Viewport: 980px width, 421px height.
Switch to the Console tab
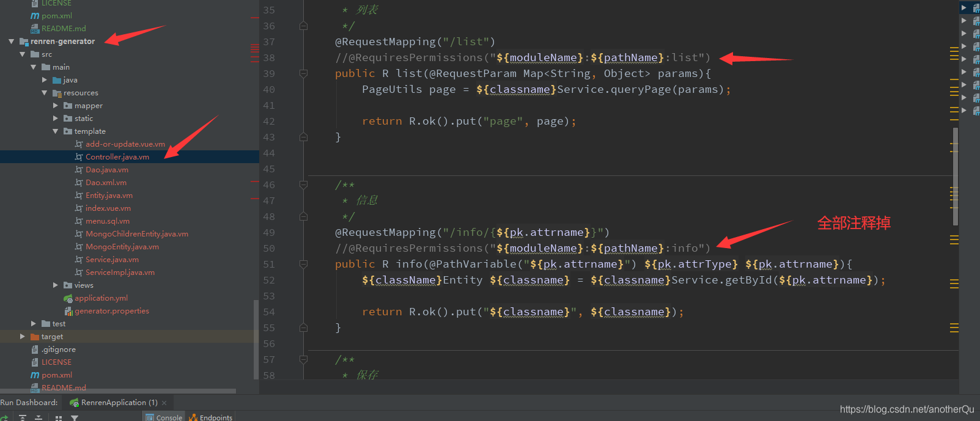(x=163, y=417)
